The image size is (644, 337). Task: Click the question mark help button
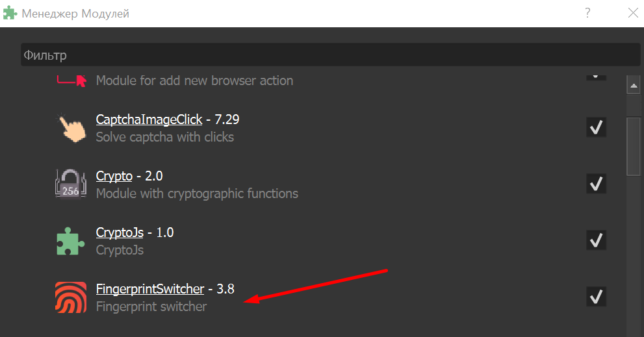pos(587,12)
